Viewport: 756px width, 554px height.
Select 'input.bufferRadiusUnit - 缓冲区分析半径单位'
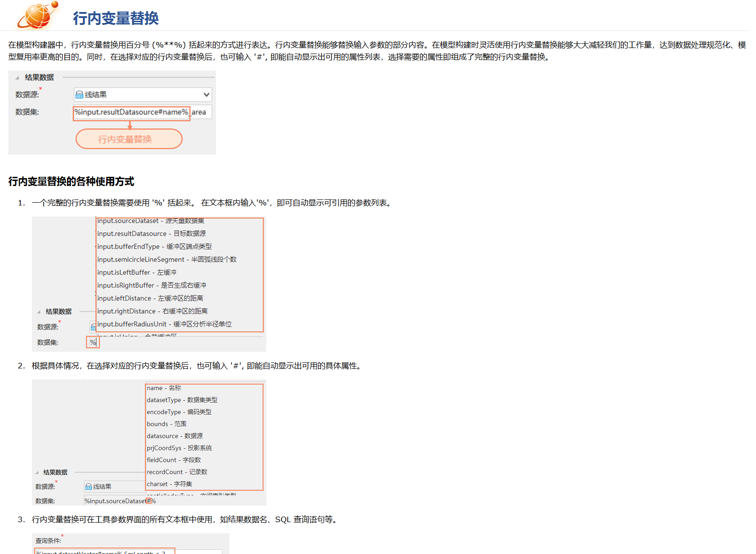coord(165,324)
